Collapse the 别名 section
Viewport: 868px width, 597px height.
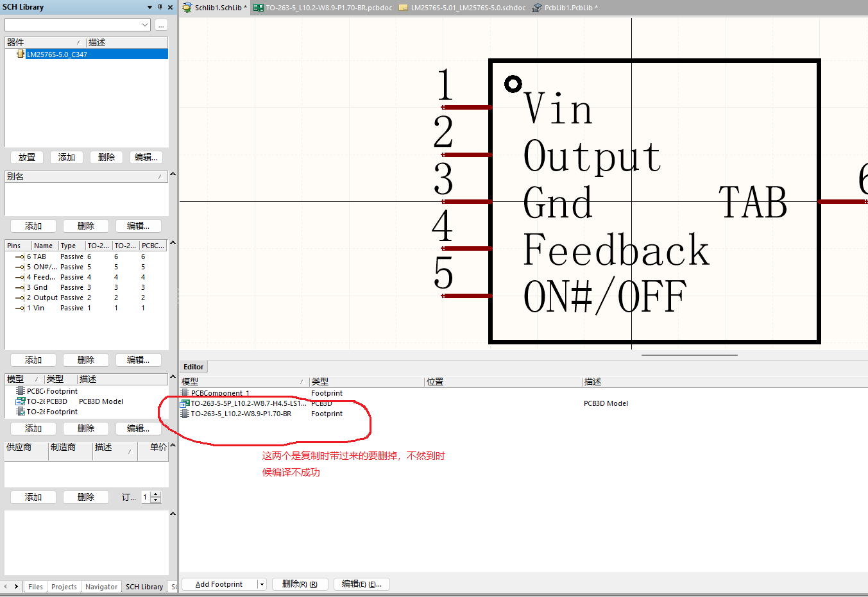coord(173,174)
